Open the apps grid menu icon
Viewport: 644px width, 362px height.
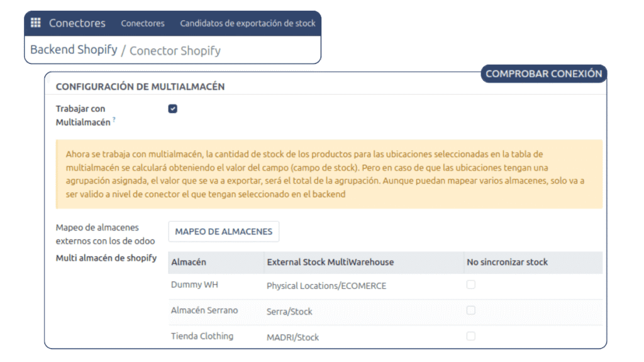(36, 23)
